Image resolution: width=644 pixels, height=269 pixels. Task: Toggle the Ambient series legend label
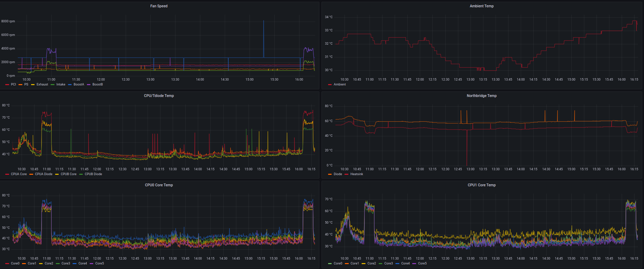[x=340, y=84]
